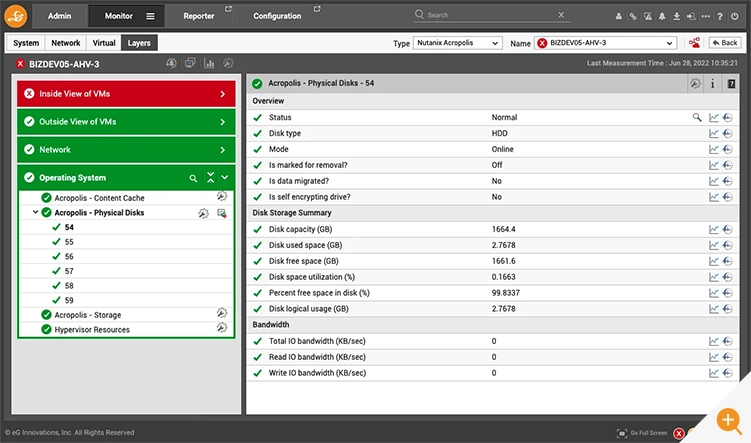Click the configure icon for Acropolis - Storage

221,313
